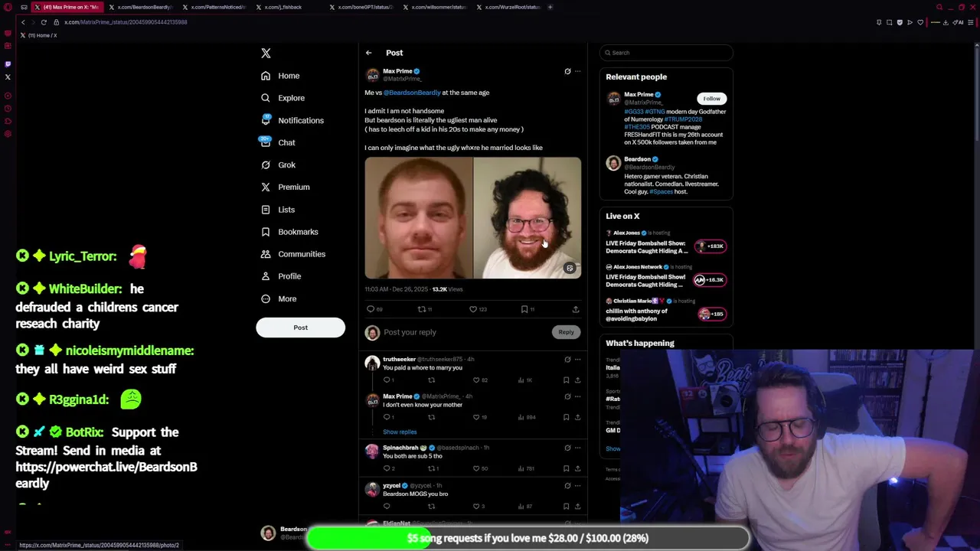
Task: Open truthseeker's profile avatar
Action: (372, 363)
